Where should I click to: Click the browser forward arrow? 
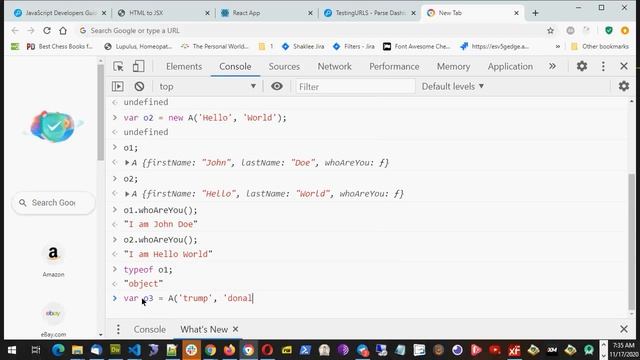tap(31, 31)
